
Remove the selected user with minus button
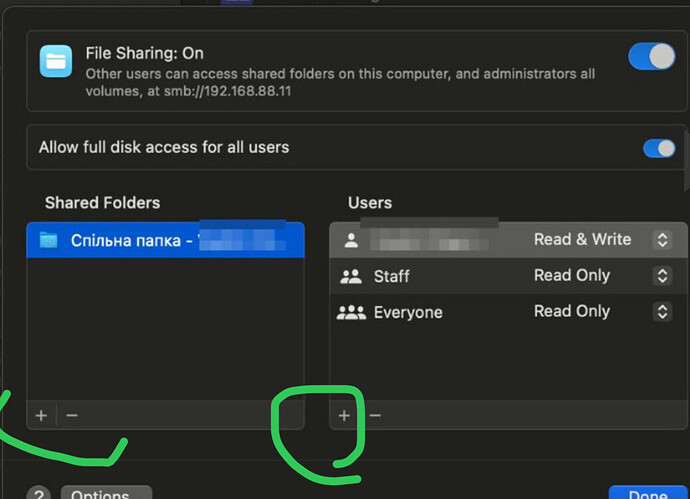[x=375, y=415]
